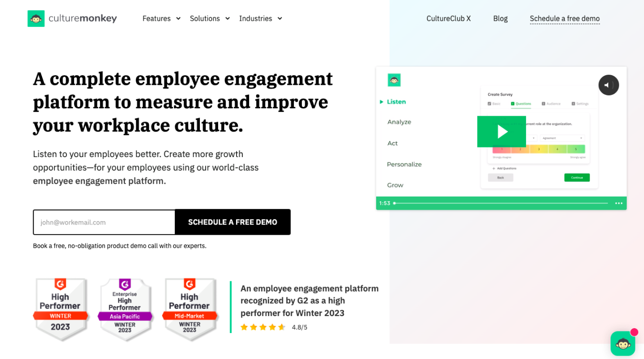Open the Industries dropdown chevron

pyautogui.click(x=280, y=18)
